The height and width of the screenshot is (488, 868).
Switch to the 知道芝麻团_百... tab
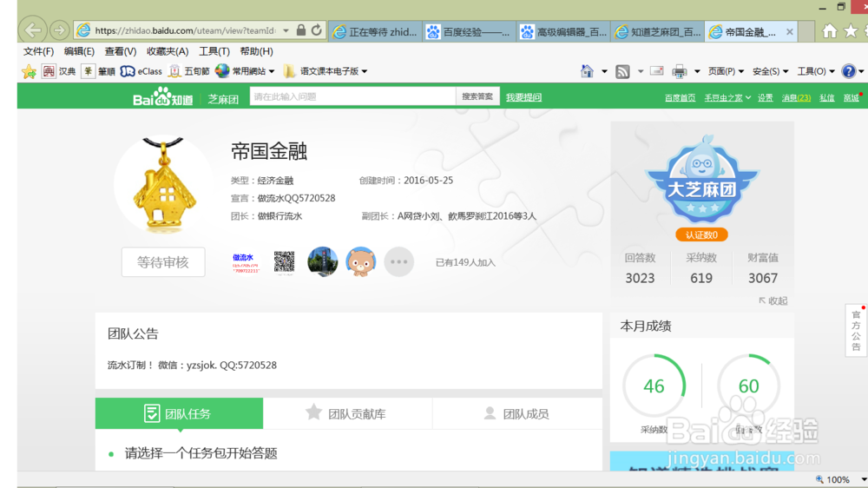click(658, 32)
